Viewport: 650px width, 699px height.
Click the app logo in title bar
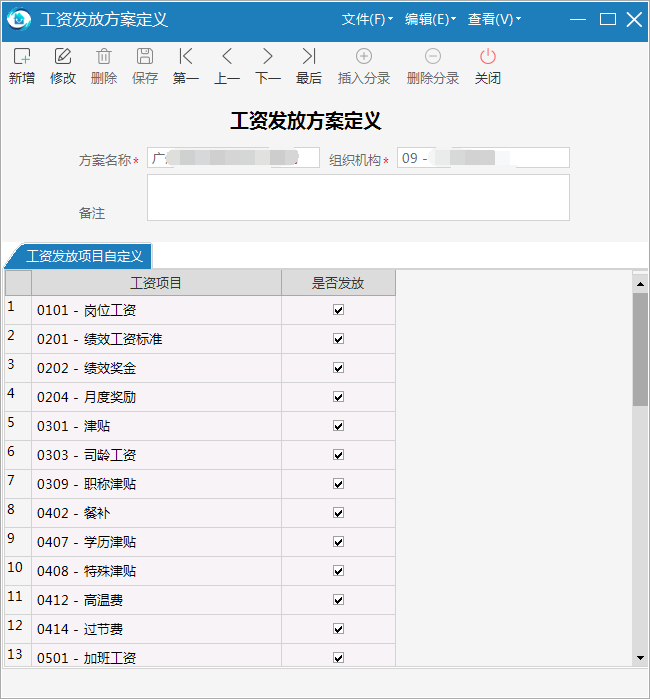click(19, 19)
